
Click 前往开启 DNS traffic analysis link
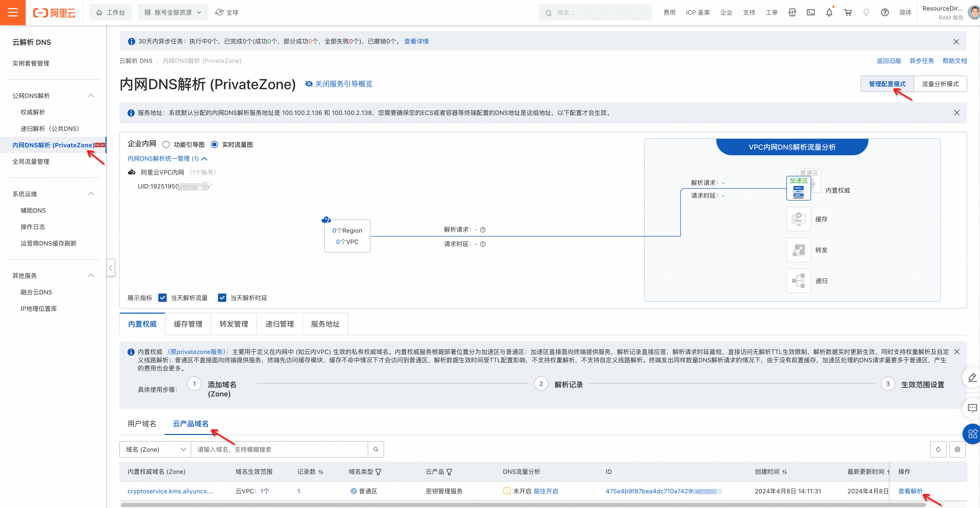click(x=546, y=491)
